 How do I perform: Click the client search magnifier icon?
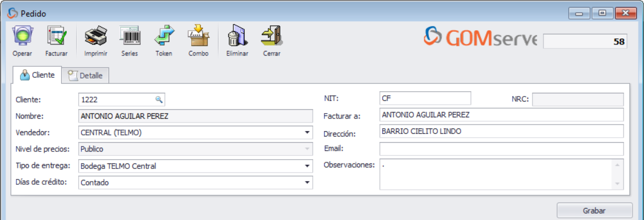pos(159,99)
